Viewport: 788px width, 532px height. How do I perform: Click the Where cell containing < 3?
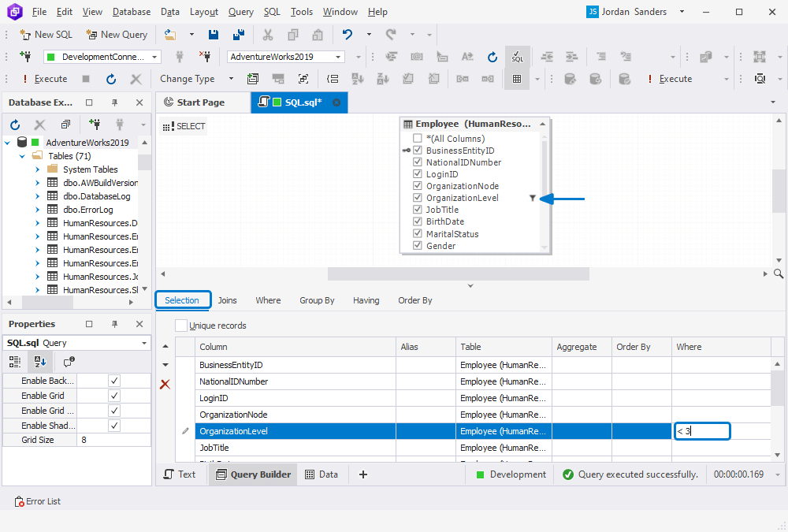[701, 430]
